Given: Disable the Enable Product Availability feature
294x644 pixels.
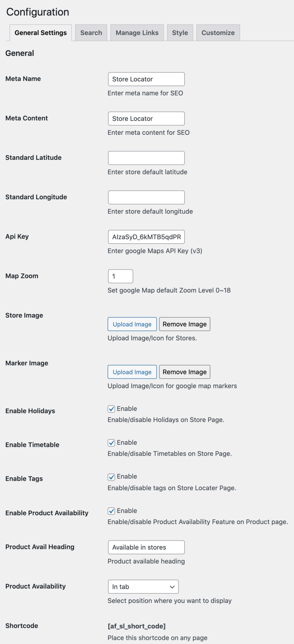Looking at the screenshot, I should pyautogui.click(x=111, y=511).
